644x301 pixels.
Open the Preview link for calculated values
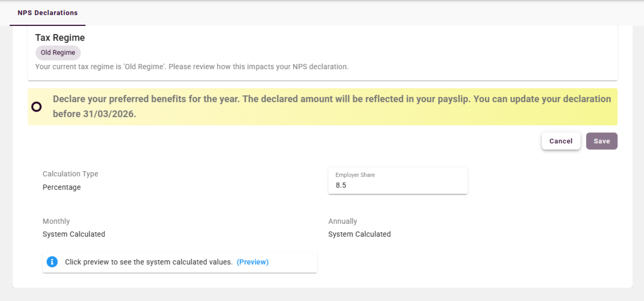coord(253,262)
